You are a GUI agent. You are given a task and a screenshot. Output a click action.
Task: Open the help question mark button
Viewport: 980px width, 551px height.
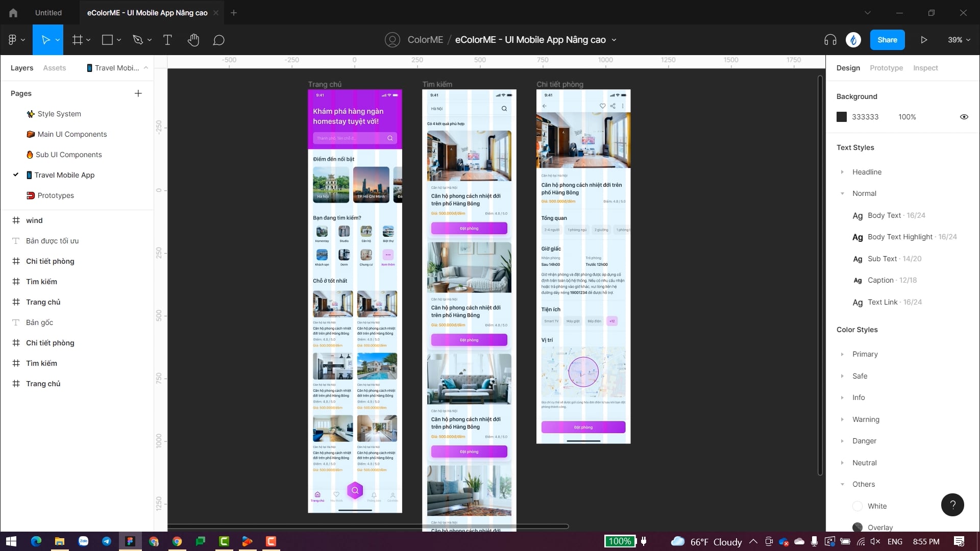click(x=952, y=505)
